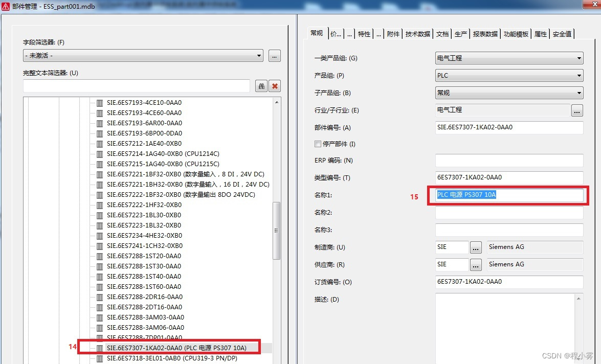Viewport: 601px width, 364px height.
Task: Click the browse button next to 制造商 SIE
Action: tap(476, 247)
